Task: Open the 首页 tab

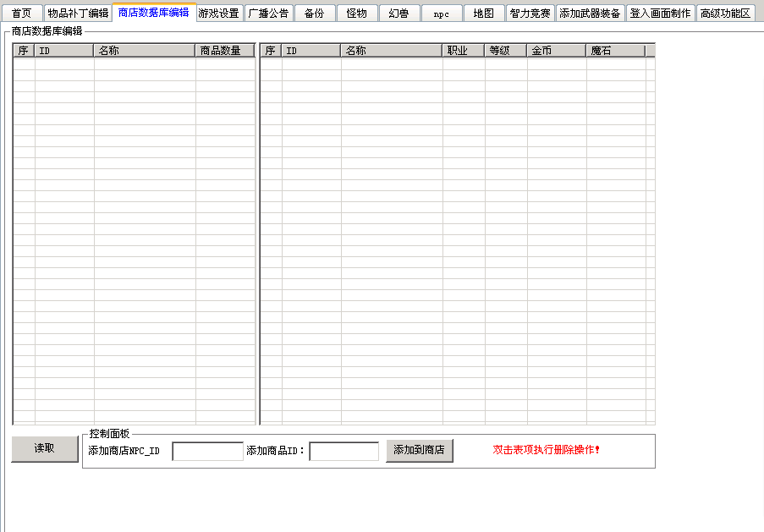Action: 22,14
